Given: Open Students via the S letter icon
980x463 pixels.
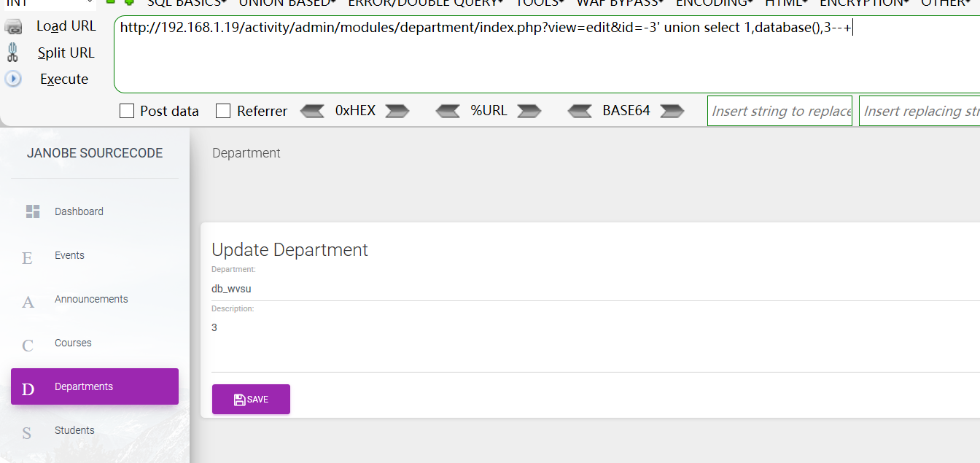Looking at the screenshot, I should 27,433.
